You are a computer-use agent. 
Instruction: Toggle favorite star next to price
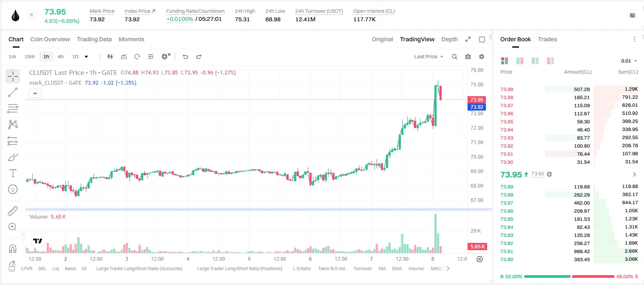31,15
